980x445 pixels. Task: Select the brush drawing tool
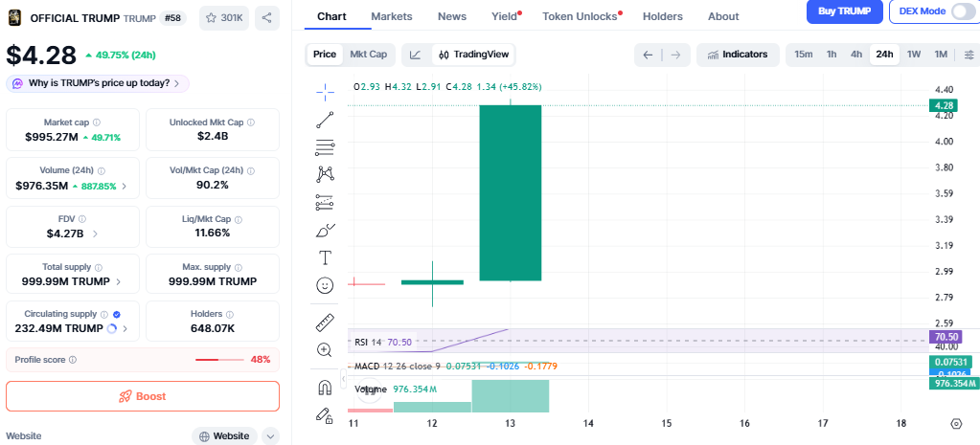(x=325, y=231)
